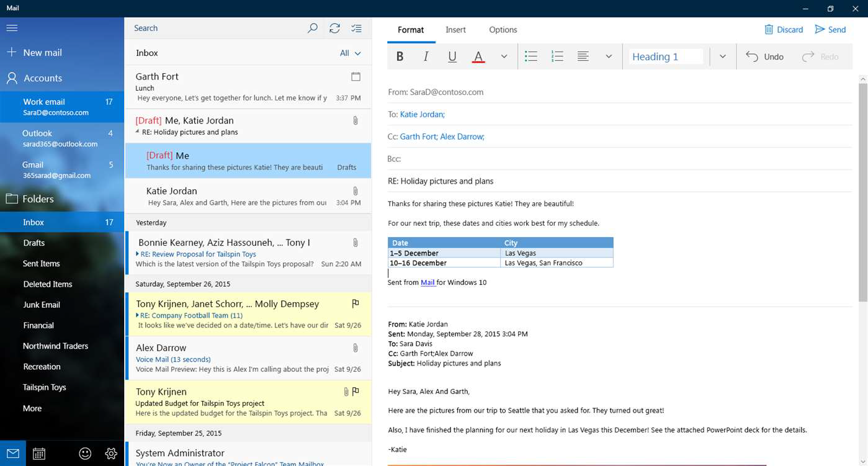
Task: Open the Options tab
Action: coord(503,29)
